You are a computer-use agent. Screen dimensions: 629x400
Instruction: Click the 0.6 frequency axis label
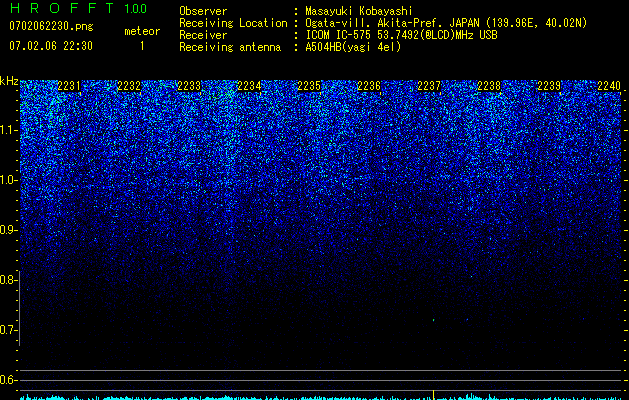click(x=7, y=380)
